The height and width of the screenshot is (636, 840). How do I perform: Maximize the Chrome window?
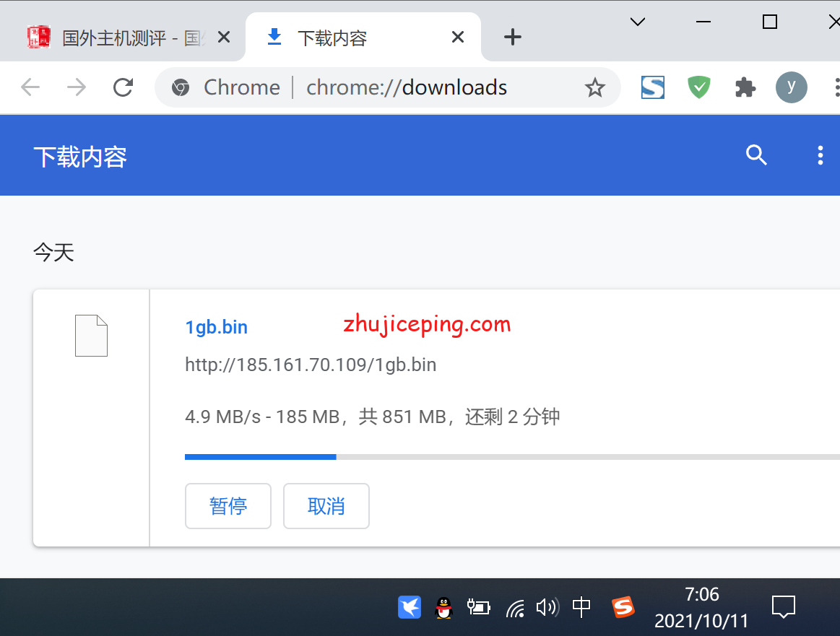point(770,22)
